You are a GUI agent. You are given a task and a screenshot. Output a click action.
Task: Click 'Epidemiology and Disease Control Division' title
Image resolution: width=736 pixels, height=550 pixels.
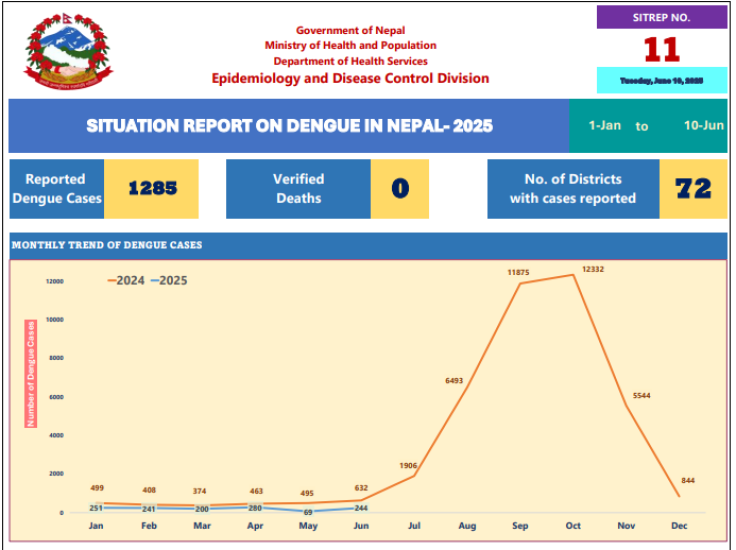tap(350, 78)
